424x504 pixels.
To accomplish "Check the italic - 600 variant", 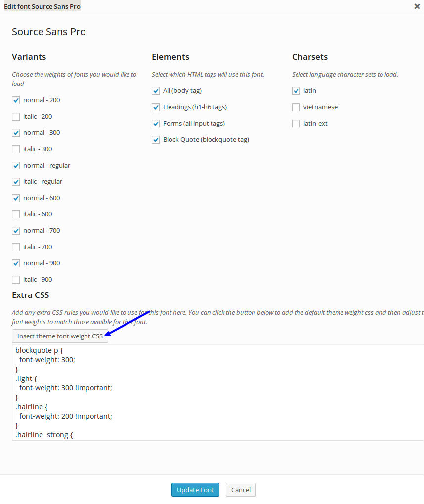I will pos(16,214).
